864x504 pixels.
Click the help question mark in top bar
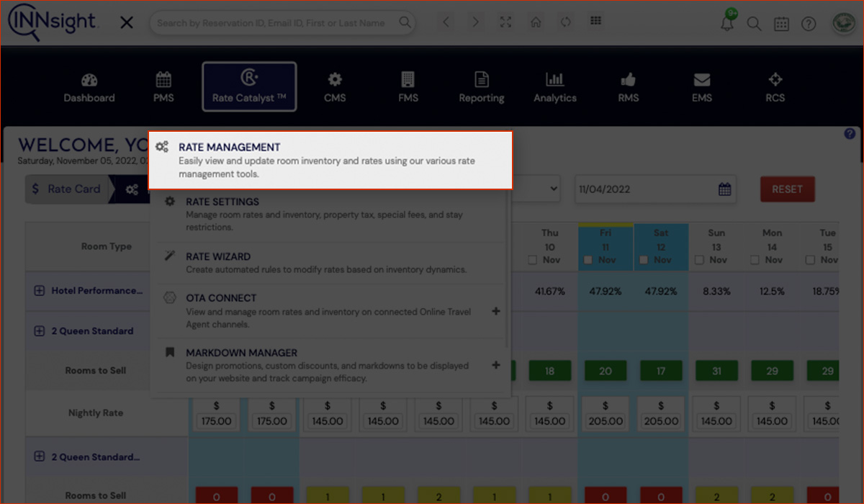[x=809, y=24]
